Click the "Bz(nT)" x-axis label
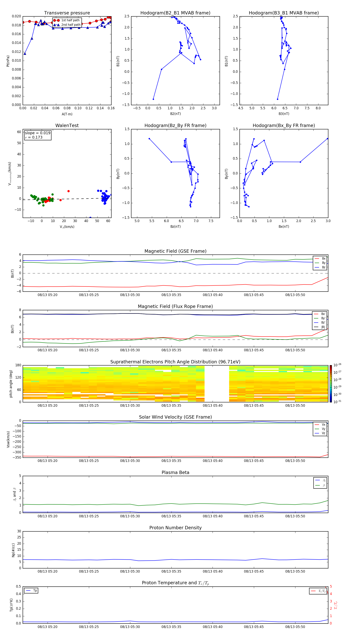Image resolution: width=351 pixels, height=644 pixels. [175, 227]
